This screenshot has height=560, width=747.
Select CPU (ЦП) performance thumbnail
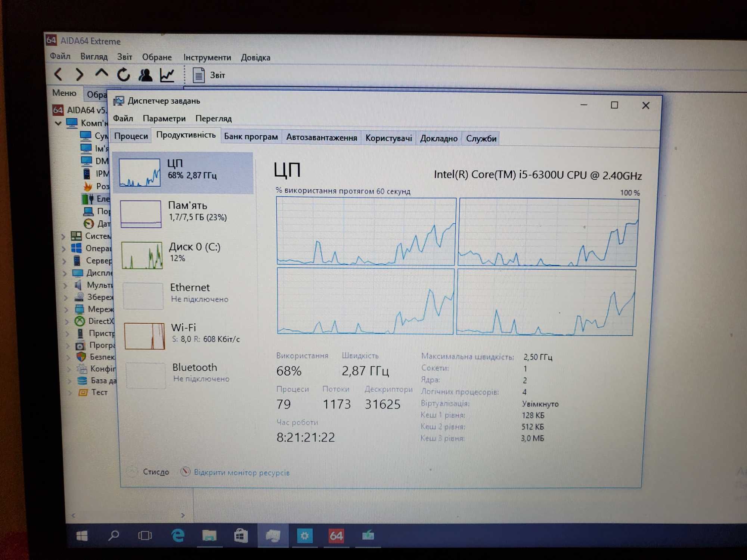click(x=140, y=172)
